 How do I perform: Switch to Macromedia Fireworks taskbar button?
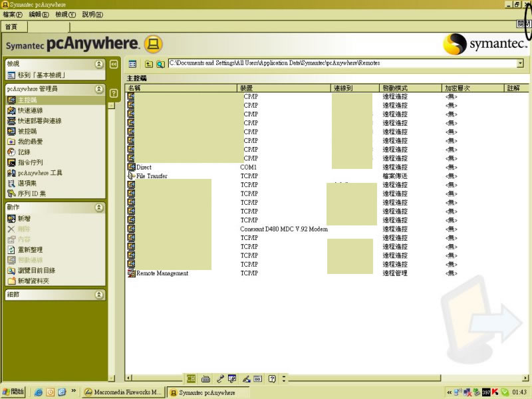[x=124, y=392]
